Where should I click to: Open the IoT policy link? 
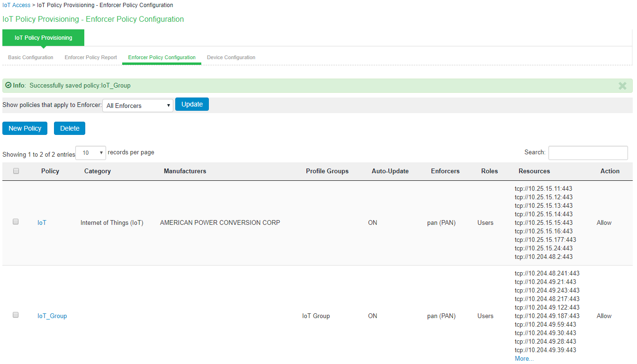point(42,222)
